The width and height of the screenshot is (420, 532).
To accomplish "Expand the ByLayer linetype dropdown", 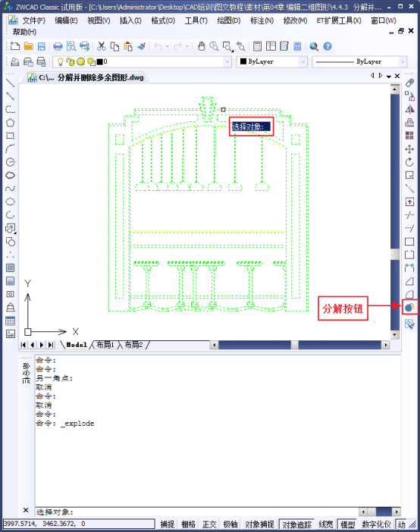I will pos(403,61).
